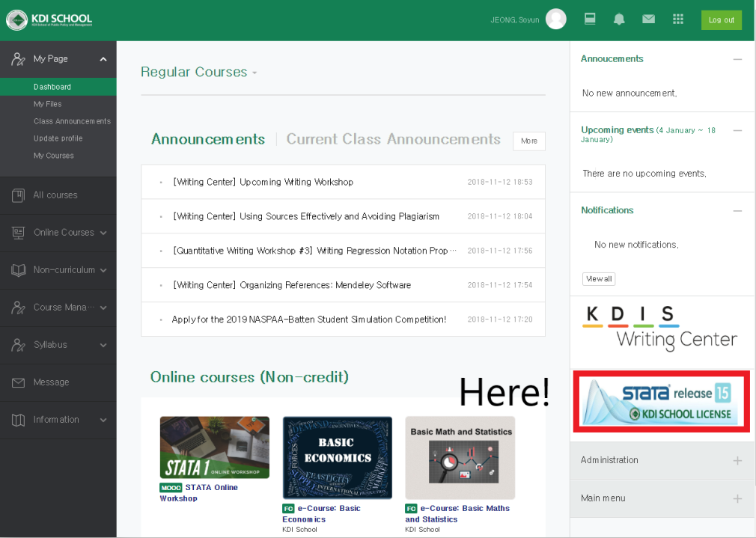Click the Message envelope icon in sidebar
756x538 pixels.
point(18,383)
